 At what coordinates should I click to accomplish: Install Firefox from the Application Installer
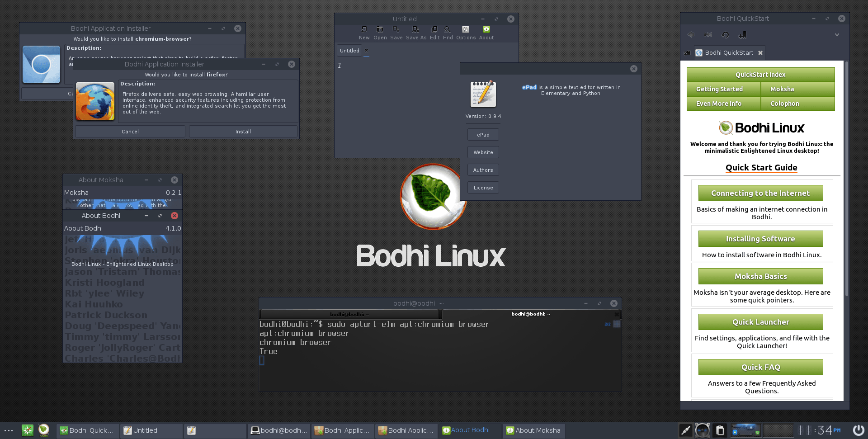pos(243,131)
